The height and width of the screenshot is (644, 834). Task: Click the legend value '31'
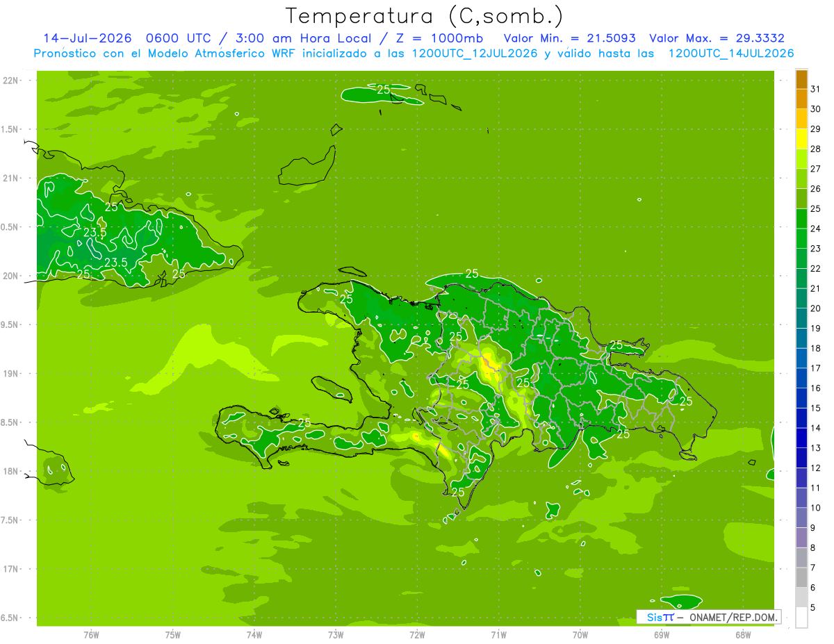coord(816,89)
